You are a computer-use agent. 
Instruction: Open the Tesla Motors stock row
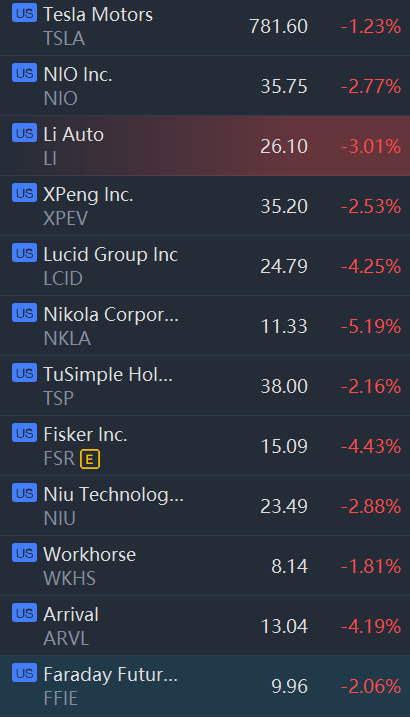(x=205, y=27)
